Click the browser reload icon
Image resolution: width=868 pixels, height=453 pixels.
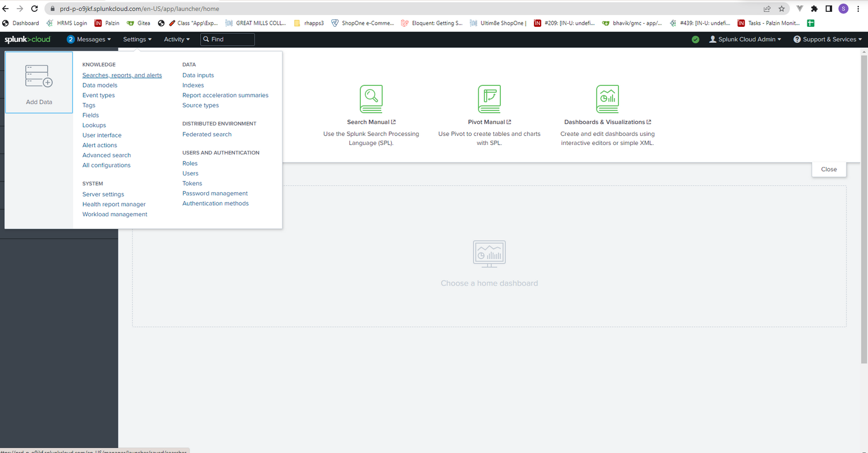[x=34, y=9]
